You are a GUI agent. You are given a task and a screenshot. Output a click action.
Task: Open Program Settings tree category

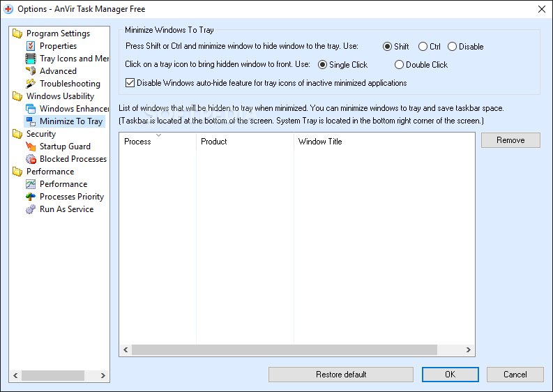tap(58, 33)
